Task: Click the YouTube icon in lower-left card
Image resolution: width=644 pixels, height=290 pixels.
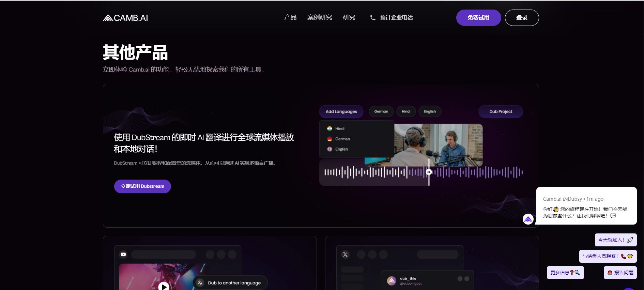Action: point(123,254)
